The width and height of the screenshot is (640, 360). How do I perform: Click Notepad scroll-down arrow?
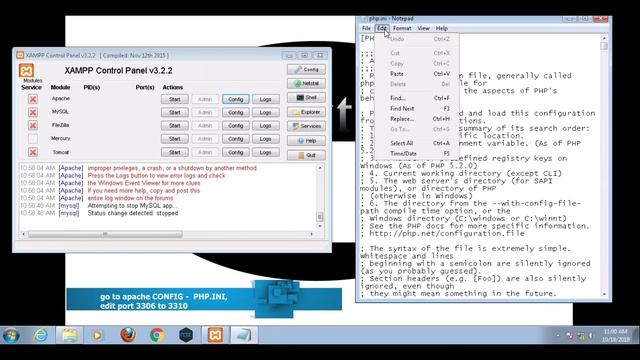[x=604, y=294]
